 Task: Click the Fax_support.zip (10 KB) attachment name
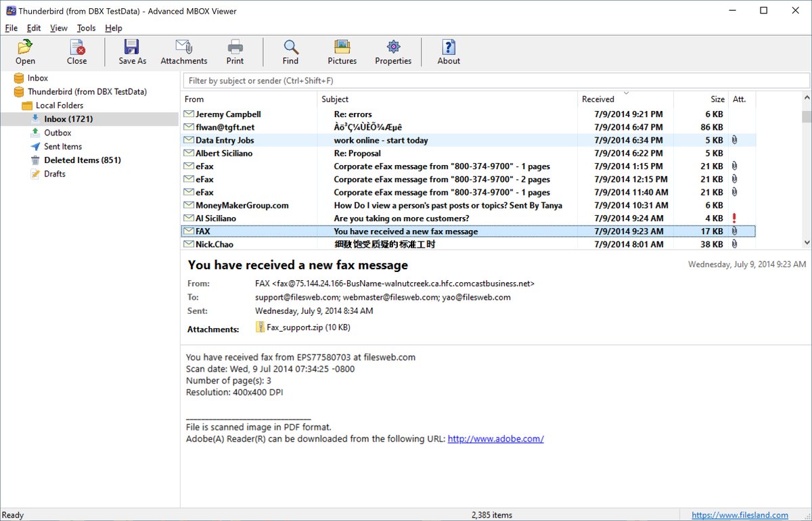click(309, 327)
